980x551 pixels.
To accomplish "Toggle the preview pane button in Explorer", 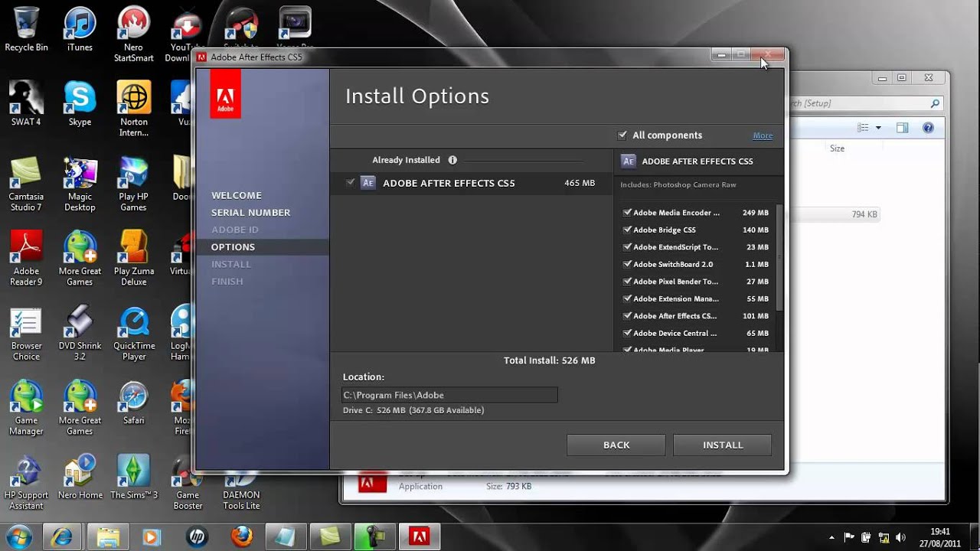I will click(902, 128).
